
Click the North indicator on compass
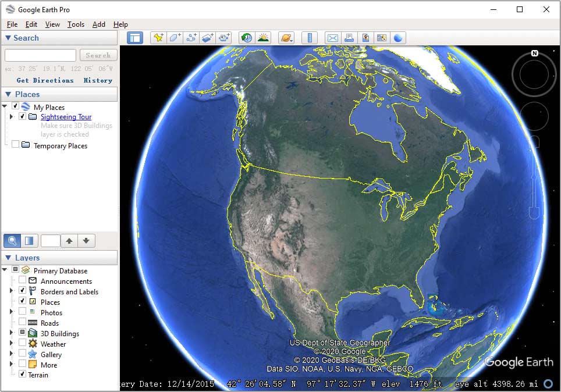pyautogui.click(x=535, y=53)
